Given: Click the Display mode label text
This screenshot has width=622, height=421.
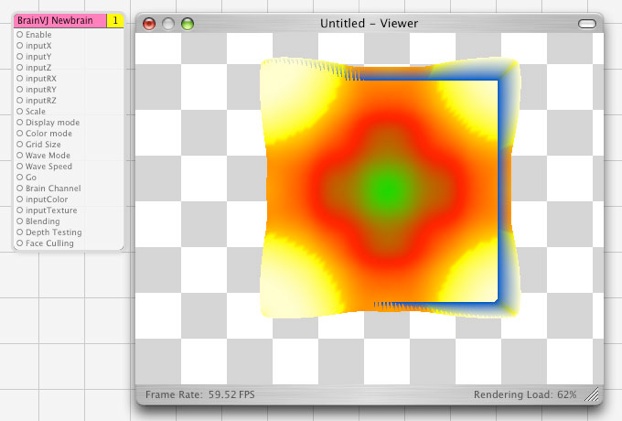Looking at the screenshot, I should [x=53, y=122].
